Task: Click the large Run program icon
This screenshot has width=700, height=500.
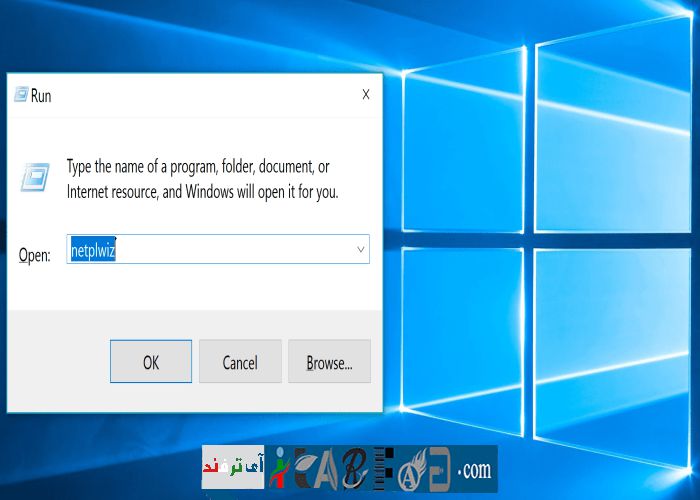Action: click(35, 179)
